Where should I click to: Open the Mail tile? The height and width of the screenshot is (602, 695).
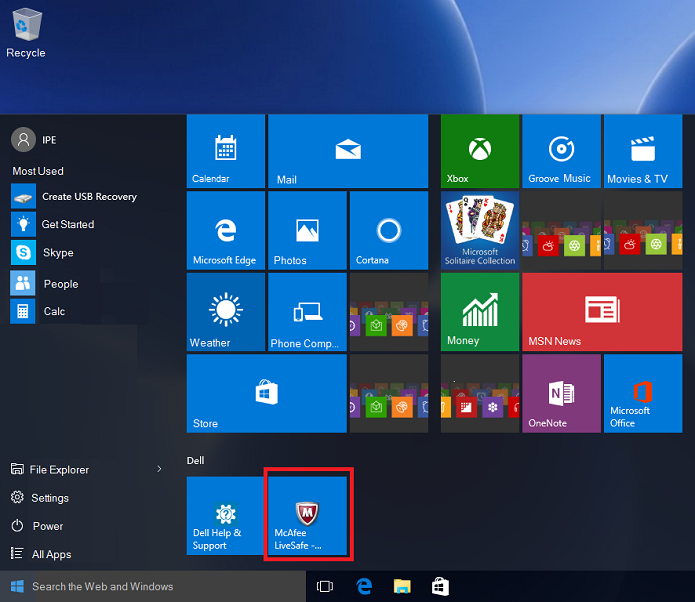(x=348, y=151)
